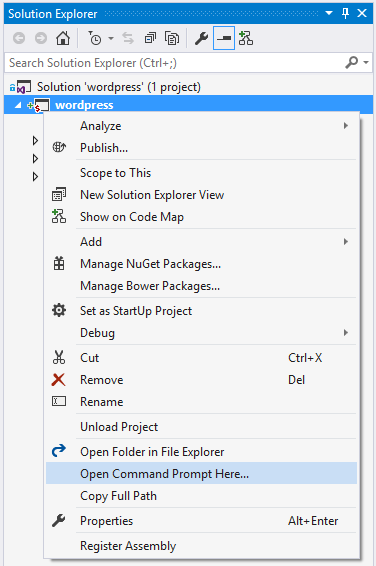Choose Cut from context menu
Viewport: 376px width, 566px height.
point(201,358)
